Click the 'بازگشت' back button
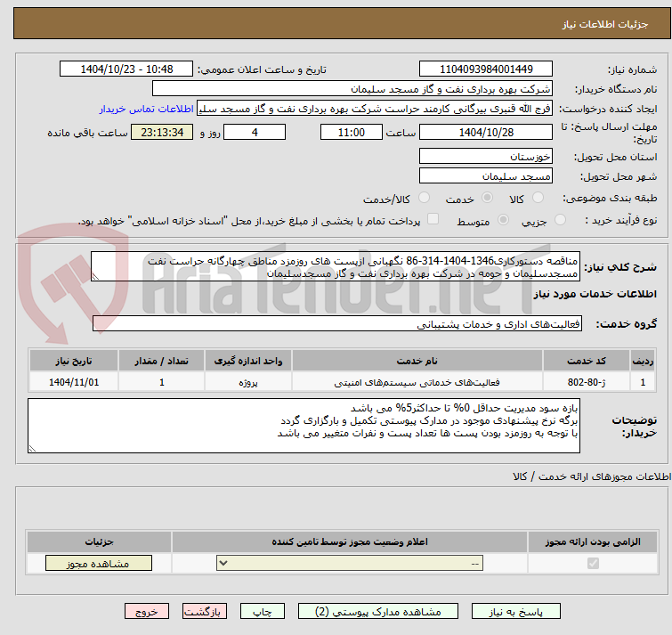This screenshot has height=635, width=672. click(205, 612)
